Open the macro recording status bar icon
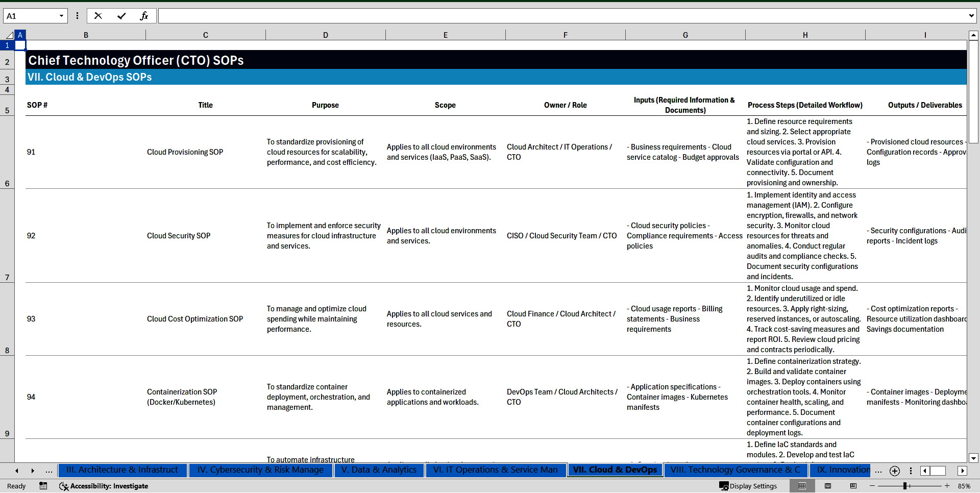The height and width of the screenshot is (493, 980). coord(43,486)
